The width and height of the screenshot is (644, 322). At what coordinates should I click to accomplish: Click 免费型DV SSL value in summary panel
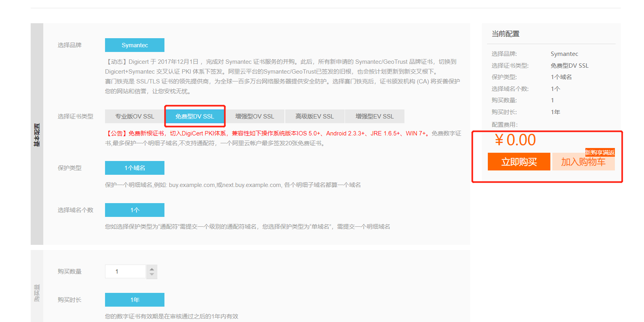[x=570, y=66]
